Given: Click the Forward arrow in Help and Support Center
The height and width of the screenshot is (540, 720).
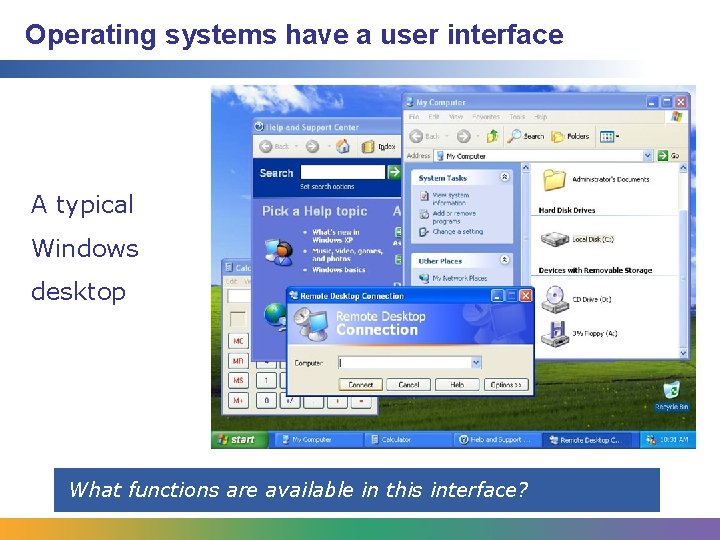Looking at the screenshot, I should pos(312,146).
